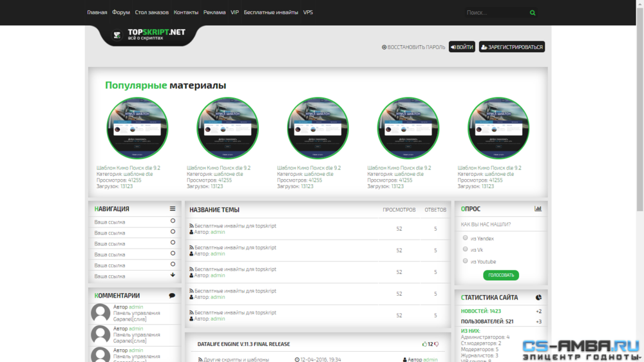Click the first 'Бесплатные инвайты для topskript' topic

235,225
